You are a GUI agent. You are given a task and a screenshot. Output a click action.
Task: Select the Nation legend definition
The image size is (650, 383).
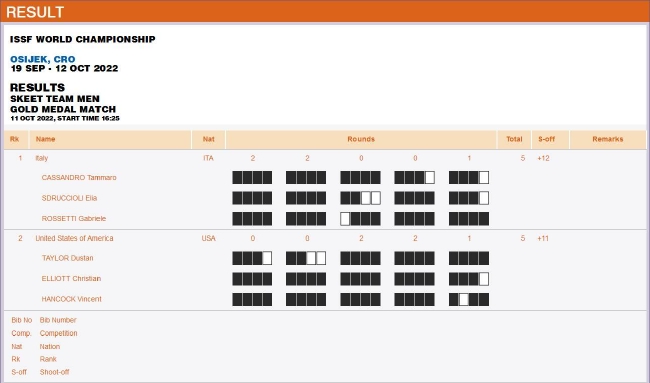[50, 347]
